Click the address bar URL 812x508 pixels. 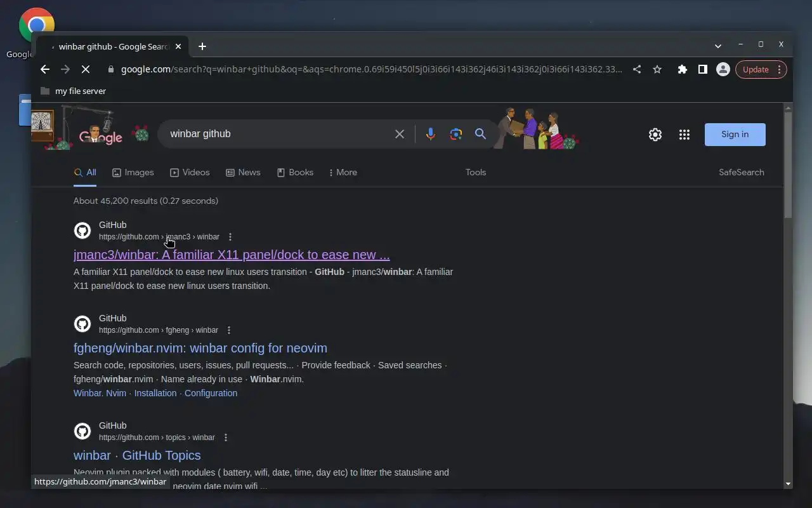pos(372,69)
